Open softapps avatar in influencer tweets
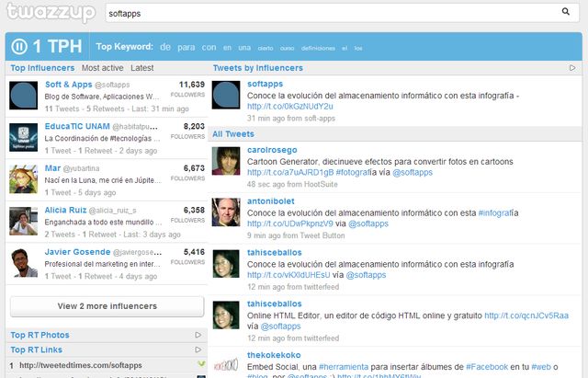This screenshot has width=588, height=378. (226, 95)
